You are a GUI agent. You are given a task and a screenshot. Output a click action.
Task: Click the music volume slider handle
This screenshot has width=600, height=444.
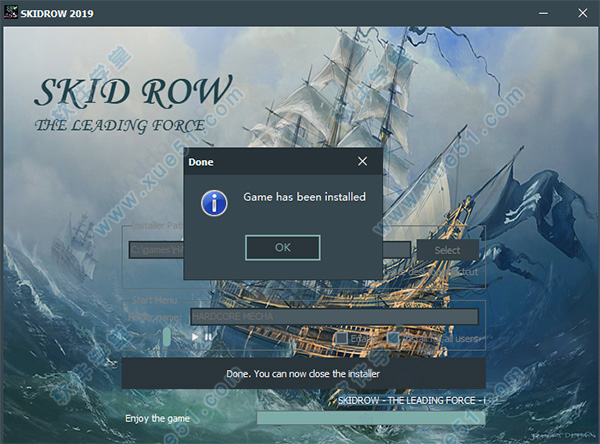167,338
